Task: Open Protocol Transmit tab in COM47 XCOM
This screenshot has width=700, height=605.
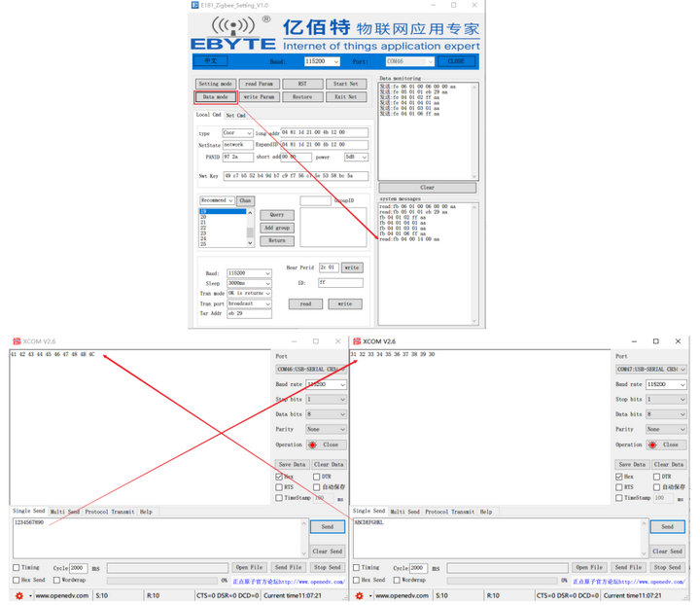Action: (449, 512)
